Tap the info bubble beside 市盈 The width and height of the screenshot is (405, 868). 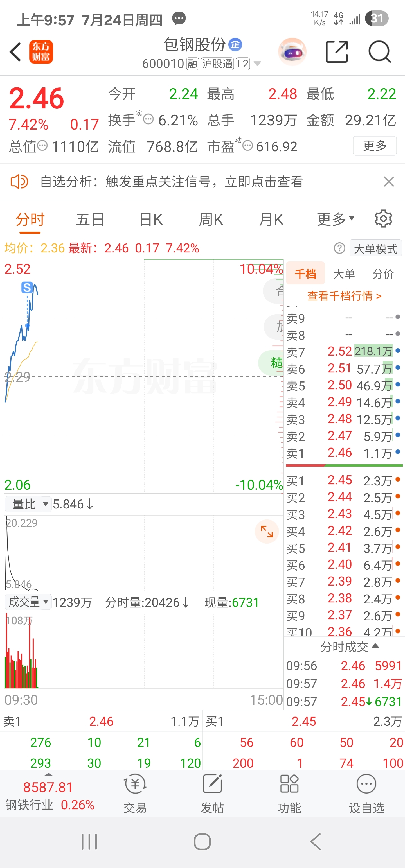coord(247,146)
